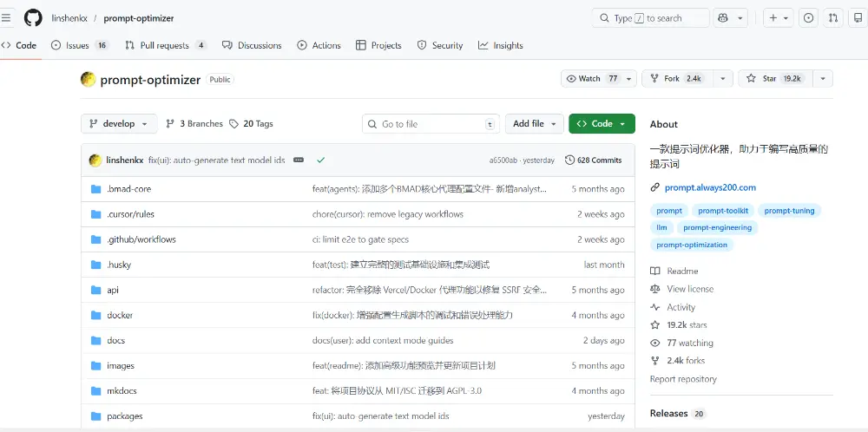This screenshot has height=432, width=868.
Task: Open the hamburger navigation menu
Action: coord(7,17)
